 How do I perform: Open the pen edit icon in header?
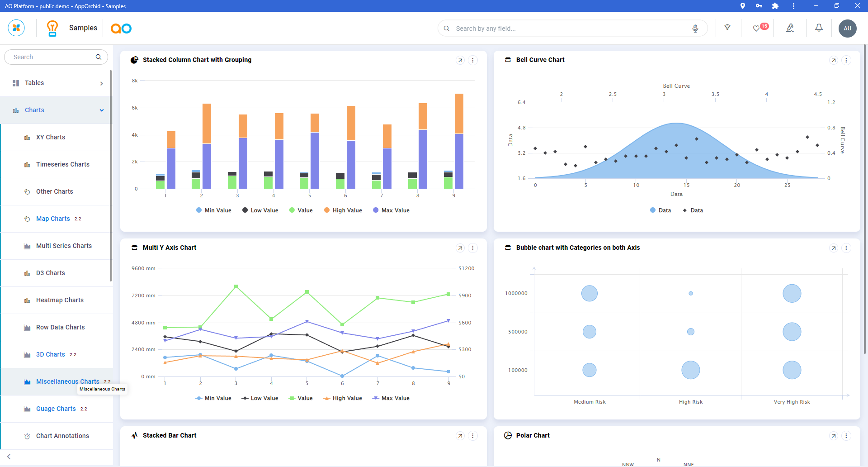click(790, 28)
